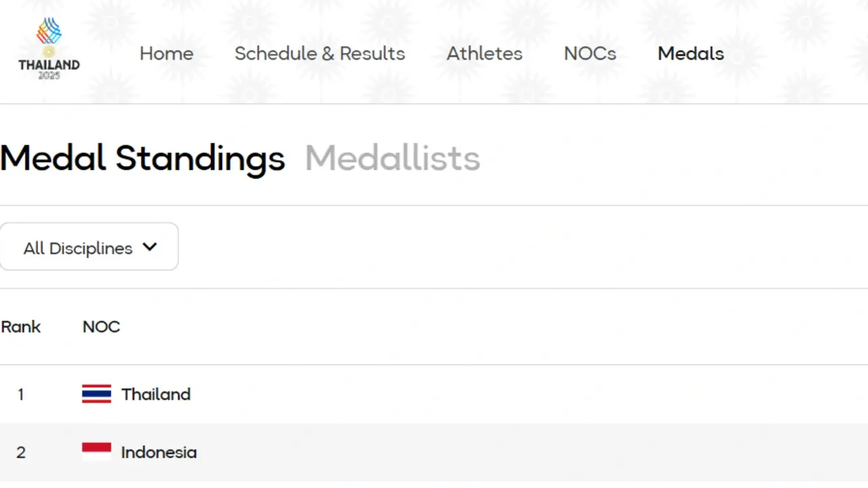Navigate to Schedule & Results

[x=319, y=54]
